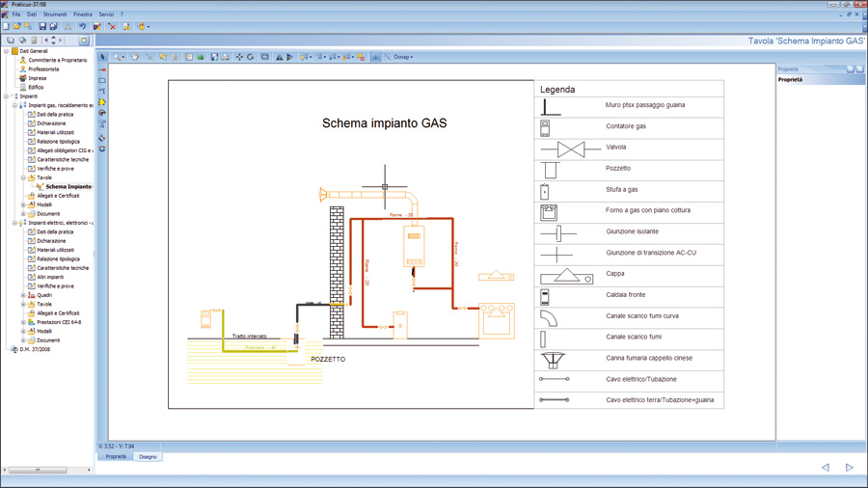The image size is (868, 488).
Task: Activate the hand pan tool
Action: [134, 57]
